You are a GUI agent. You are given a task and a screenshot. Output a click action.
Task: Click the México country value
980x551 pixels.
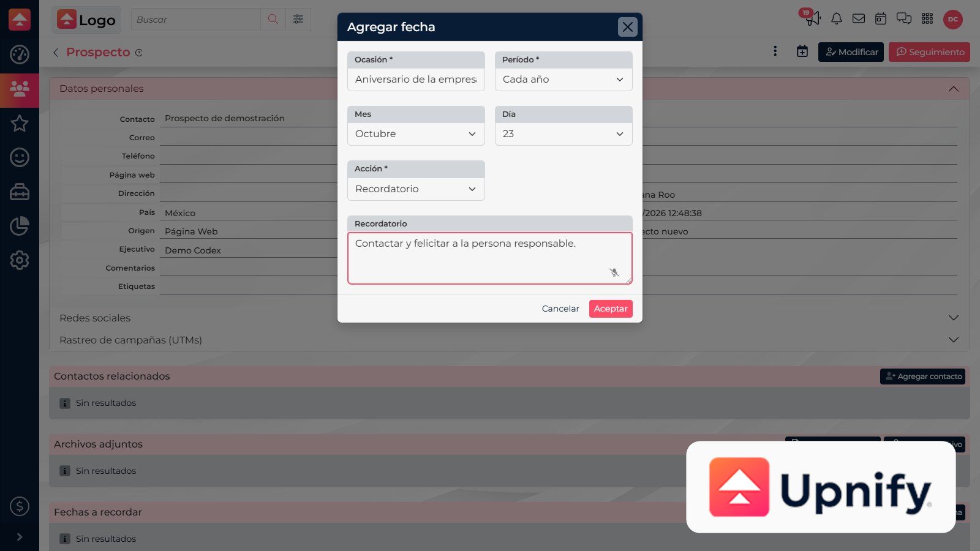[180, 213]
